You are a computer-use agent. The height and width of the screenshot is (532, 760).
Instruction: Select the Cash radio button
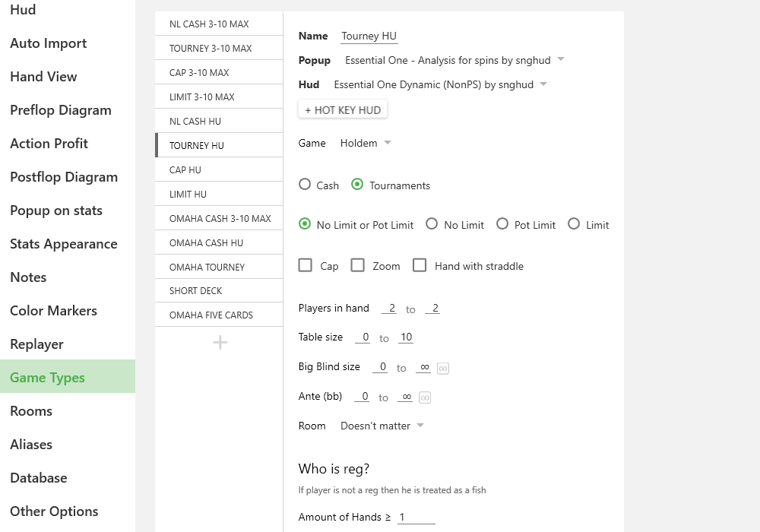click(305, 185)
